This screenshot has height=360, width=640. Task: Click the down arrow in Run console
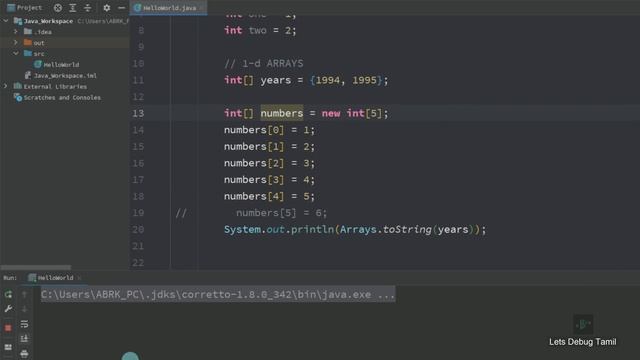coord(24,309)
